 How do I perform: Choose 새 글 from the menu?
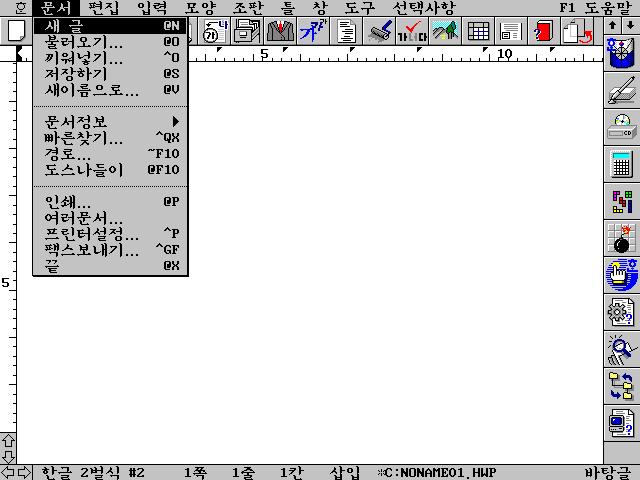coord(110,26)
